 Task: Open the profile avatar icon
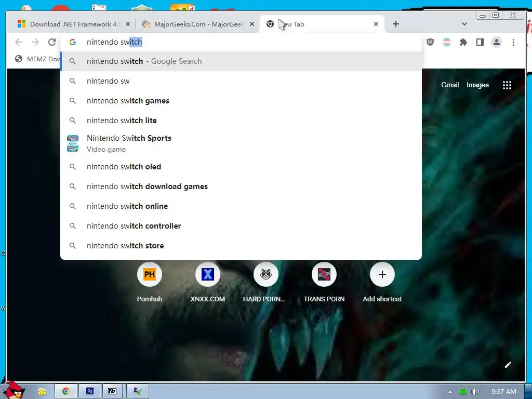(496, 42)
